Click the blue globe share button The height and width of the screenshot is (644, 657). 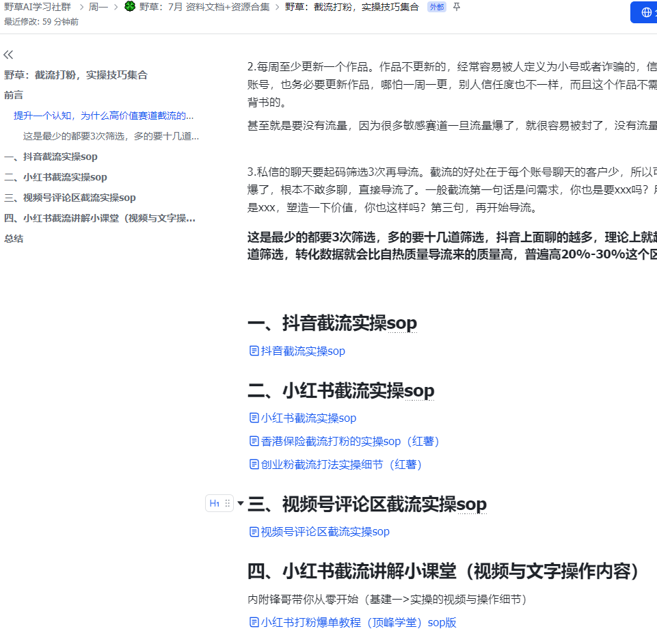(645, 12)
